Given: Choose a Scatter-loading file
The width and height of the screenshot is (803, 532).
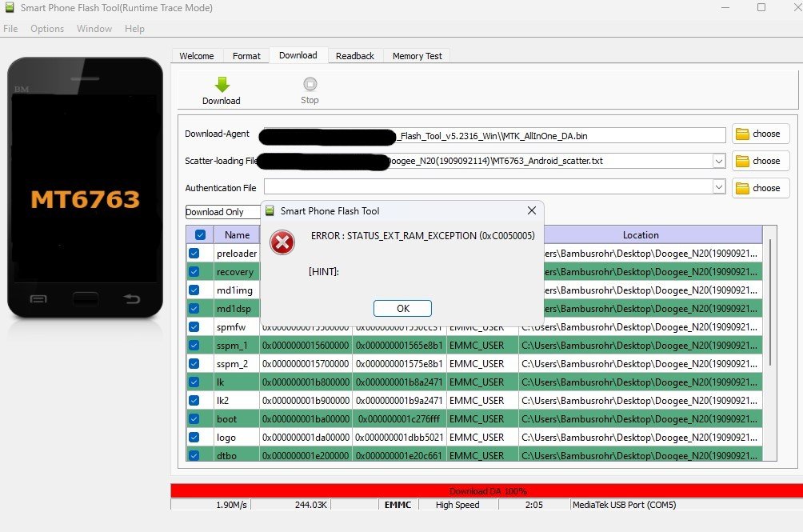Looking at the screenshot, I should coord(761,162).
